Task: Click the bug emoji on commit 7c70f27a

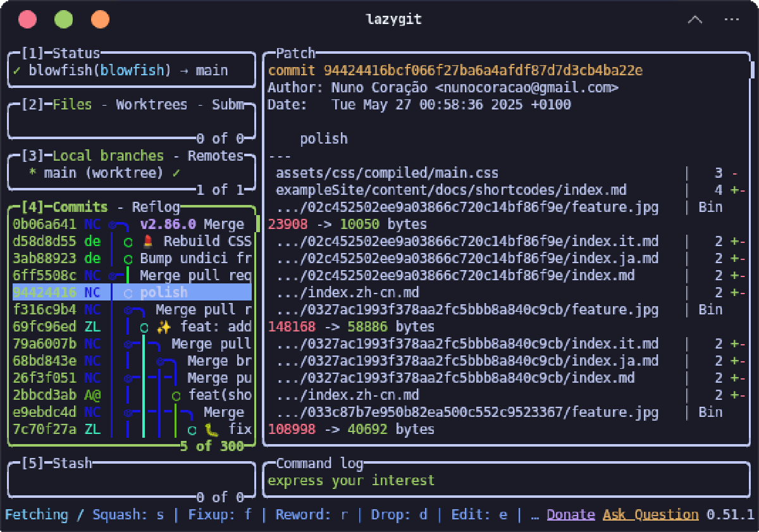Action: click(211, 430)
